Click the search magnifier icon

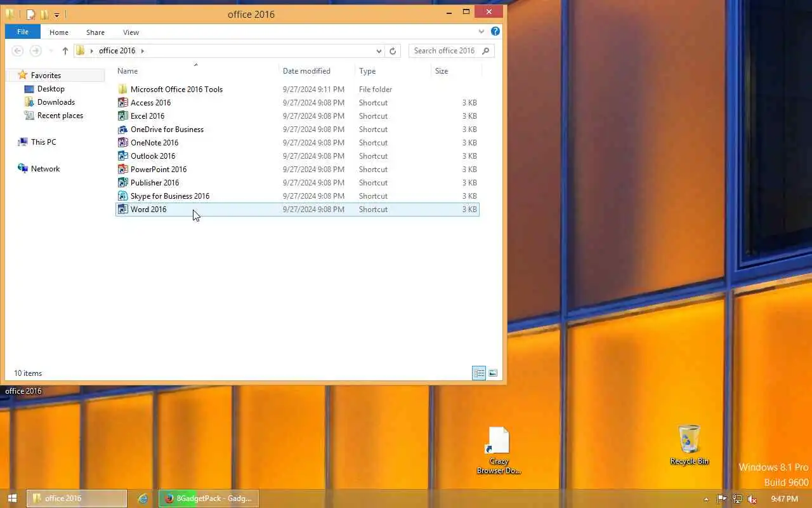click(x=486, y=51)
